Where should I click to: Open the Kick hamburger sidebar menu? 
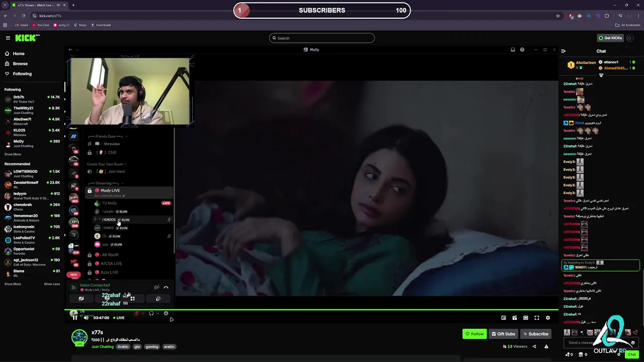[8, 38]
